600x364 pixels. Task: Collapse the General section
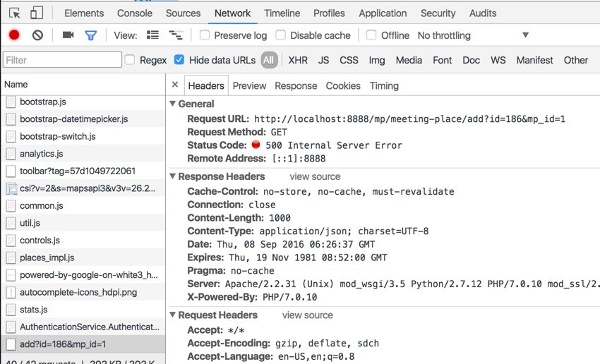point(172,104)
